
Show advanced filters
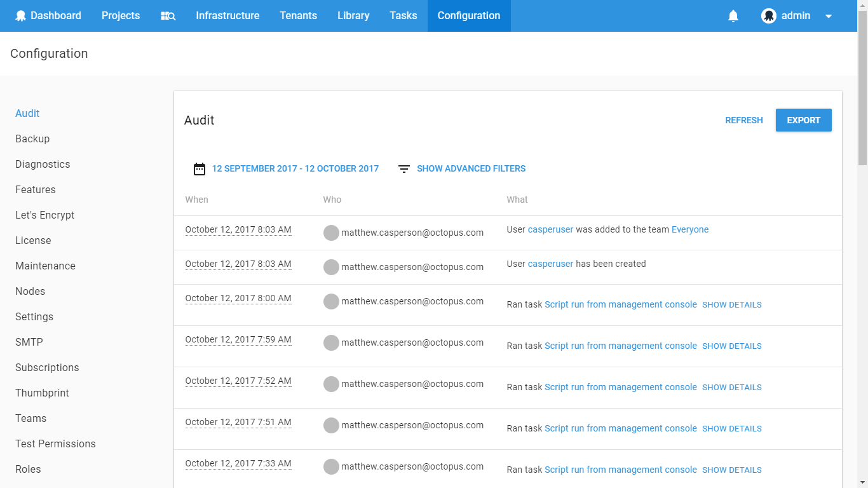471,168
